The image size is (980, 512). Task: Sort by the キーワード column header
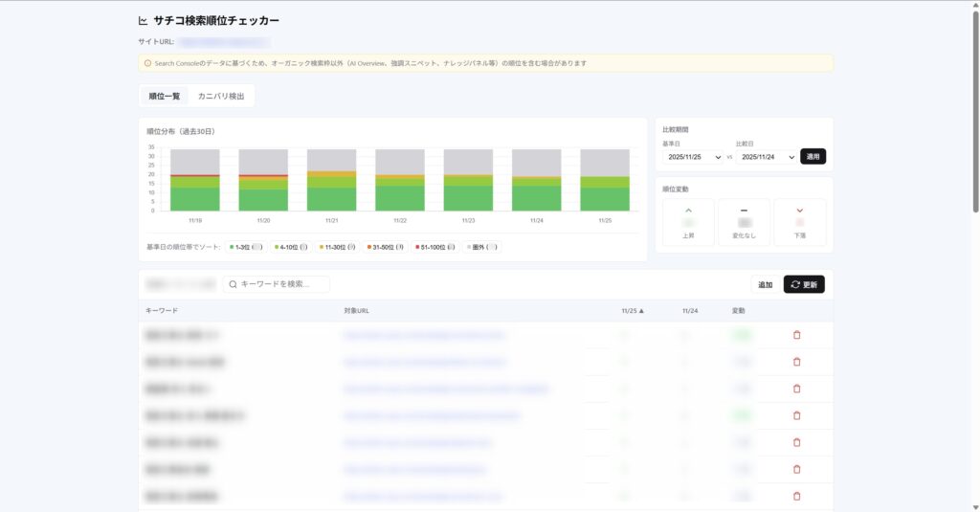(162, 311)
